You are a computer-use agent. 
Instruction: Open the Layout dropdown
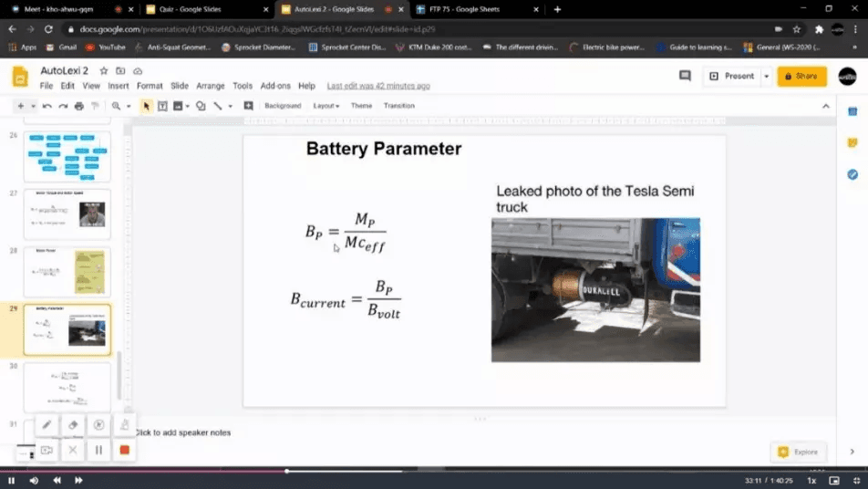(x=326, y=106)
